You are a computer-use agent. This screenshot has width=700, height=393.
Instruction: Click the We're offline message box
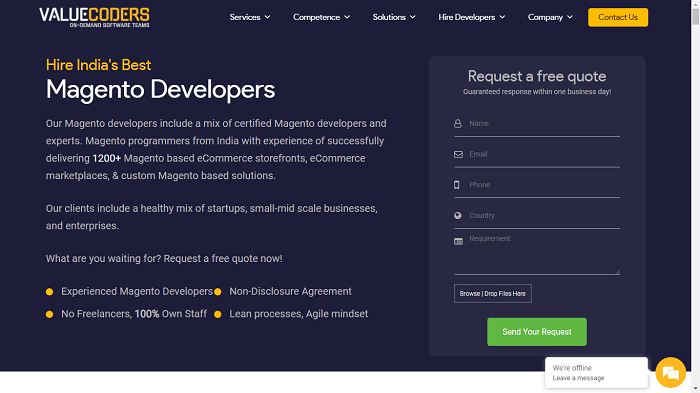(x=596, y=372)
